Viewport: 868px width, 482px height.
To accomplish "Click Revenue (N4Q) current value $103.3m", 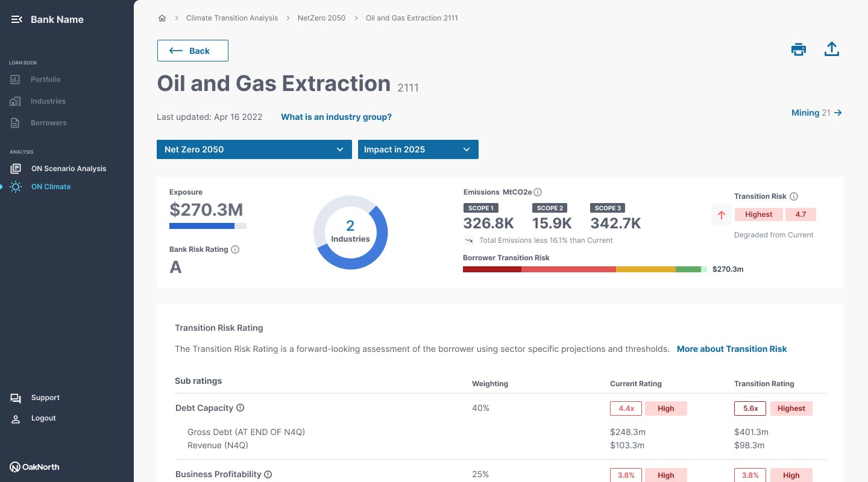I will tap(627, 445).
